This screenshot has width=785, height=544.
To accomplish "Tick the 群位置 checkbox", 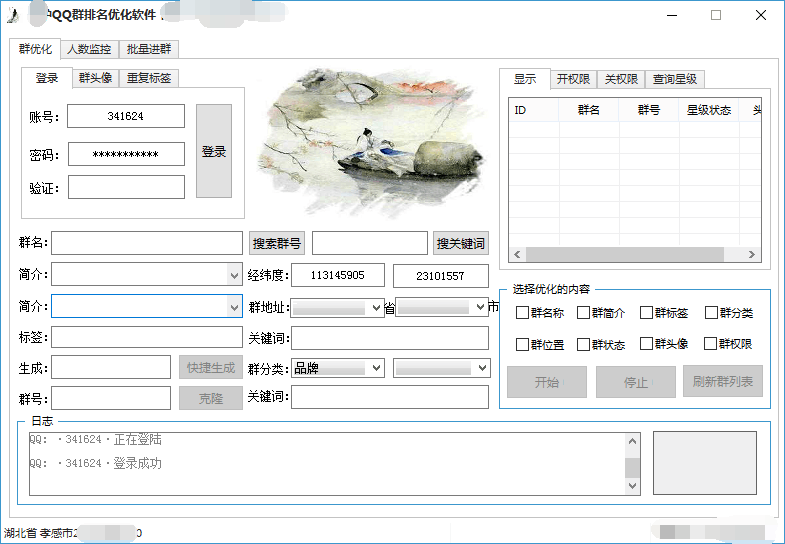I will click(522, 344).
